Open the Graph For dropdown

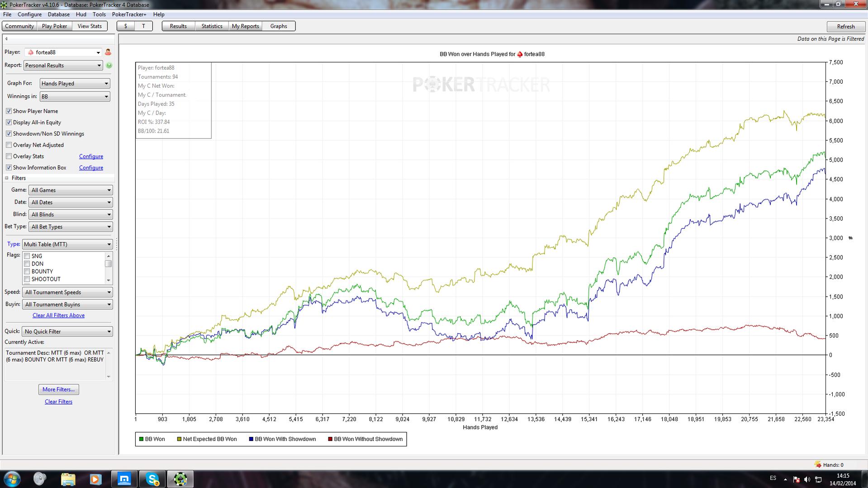(x=75, y=83)
